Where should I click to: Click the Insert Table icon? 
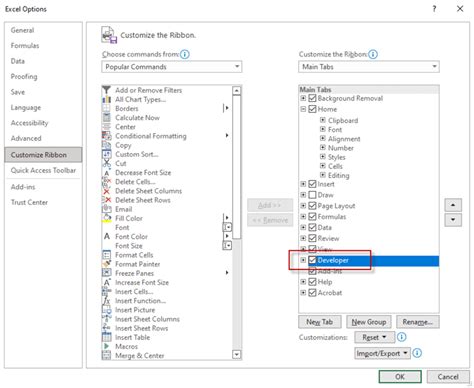pyautogui.click(x=106, y=337)
